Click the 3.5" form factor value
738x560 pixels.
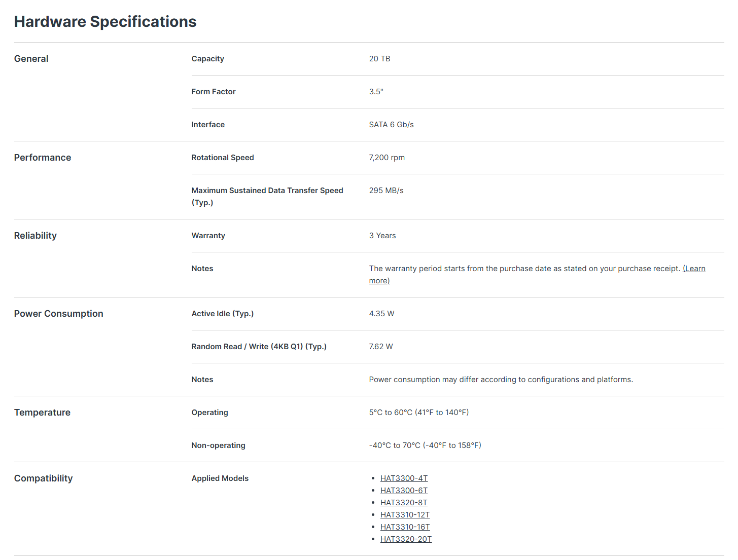[x=376, y=92]
